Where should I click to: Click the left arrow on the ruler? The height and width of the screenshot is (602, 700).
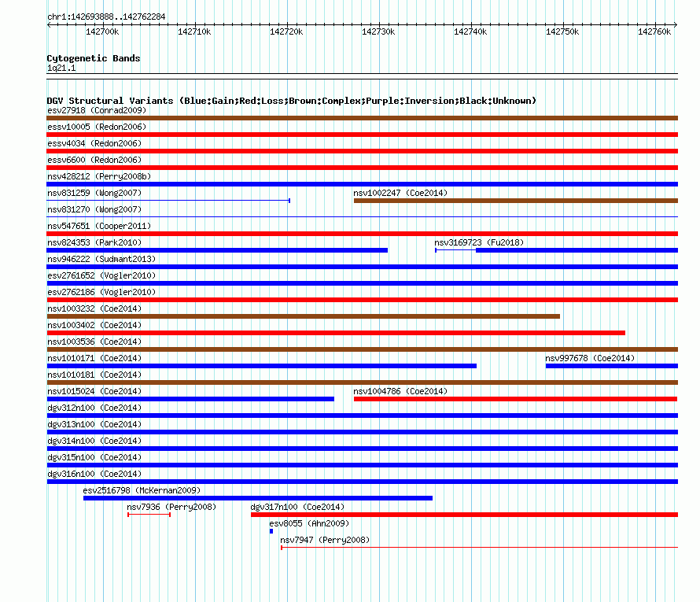click(x=49, y=24)
